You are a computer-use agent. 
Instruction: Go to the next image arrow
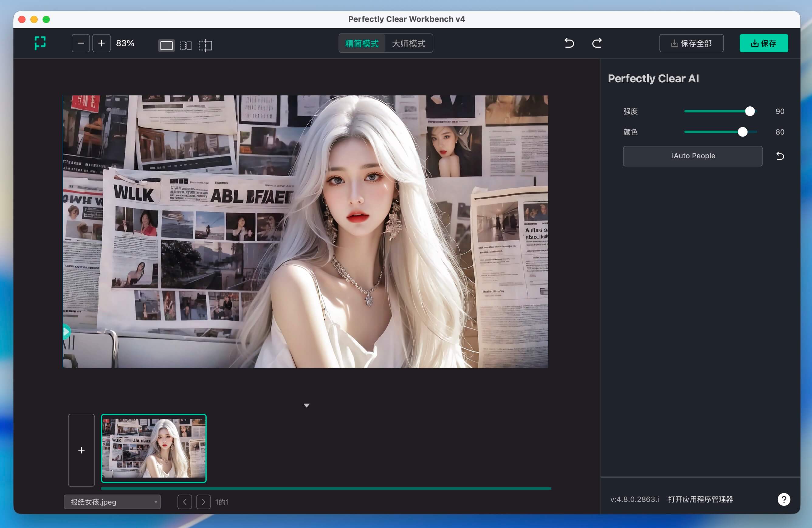pos(204,502)
